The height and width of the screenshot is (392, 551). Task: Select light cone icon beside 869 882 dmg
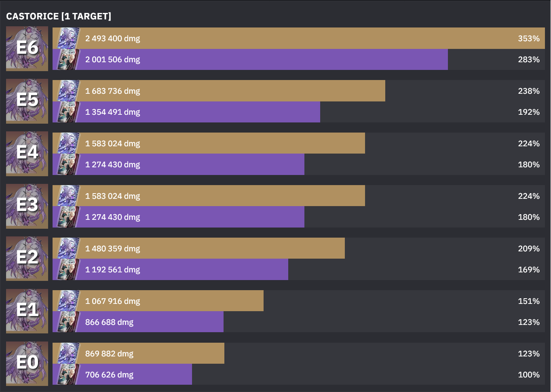pos(67,354)
